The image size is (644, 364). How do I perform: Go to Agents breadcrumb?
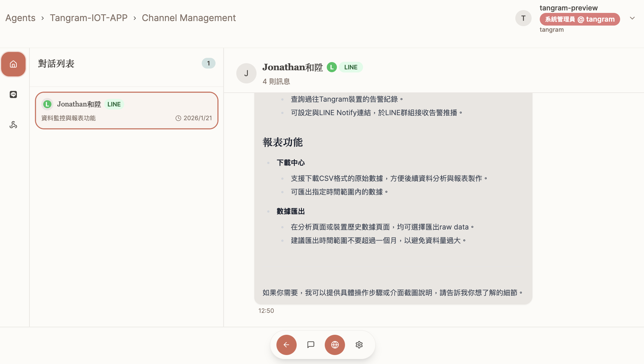20,18
